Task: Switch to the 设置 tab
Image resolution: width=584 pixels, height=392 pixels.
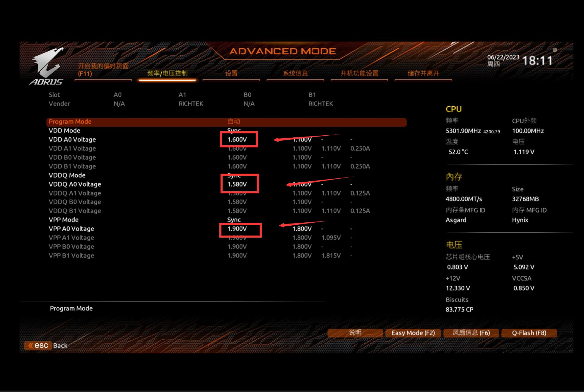Action: tap(231, 74)
